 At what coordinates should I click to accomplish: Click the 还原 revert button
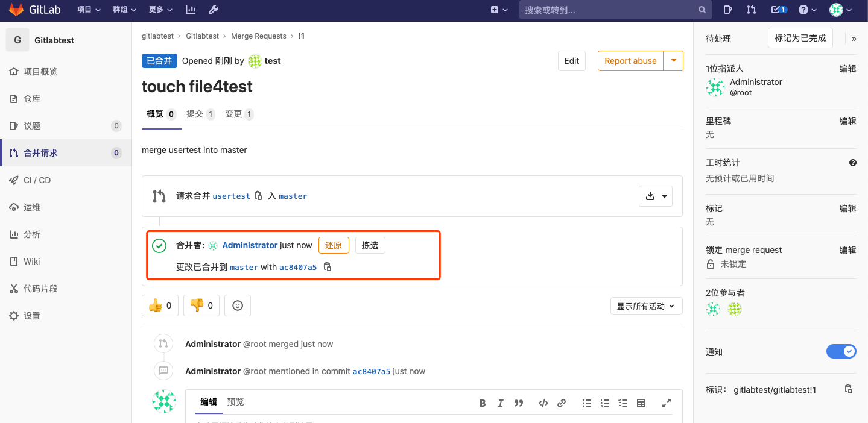(x=334, y=245)
